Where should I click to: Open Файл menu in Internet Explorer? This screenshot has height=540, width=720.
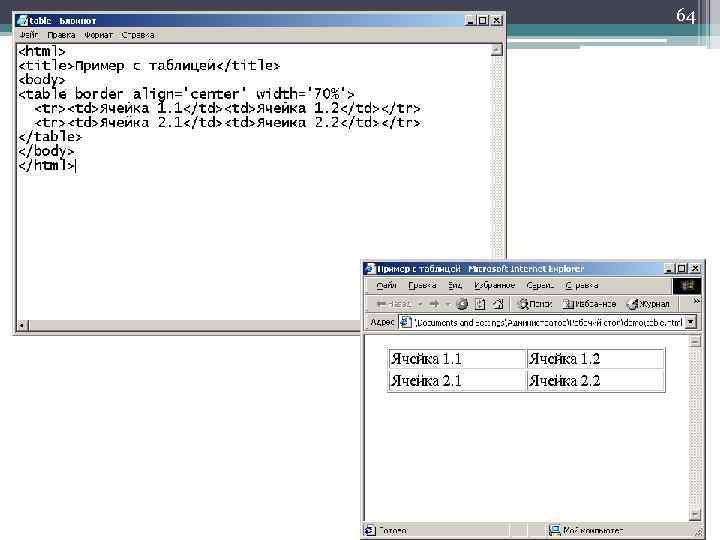coord(386,285)
